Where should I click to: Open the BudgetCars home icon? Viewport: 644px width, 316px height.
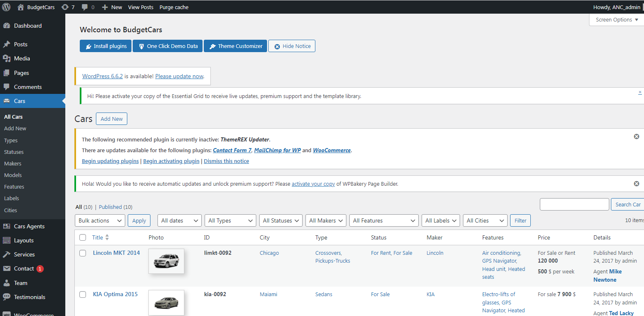pos(21,7)
